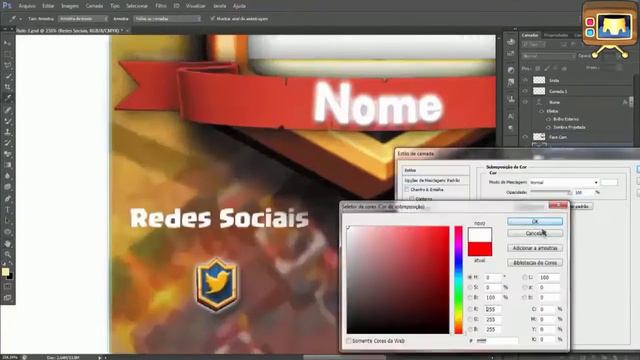Click OK in color picker
Viewport: 640px width, 360px height.
click(535, 221)
